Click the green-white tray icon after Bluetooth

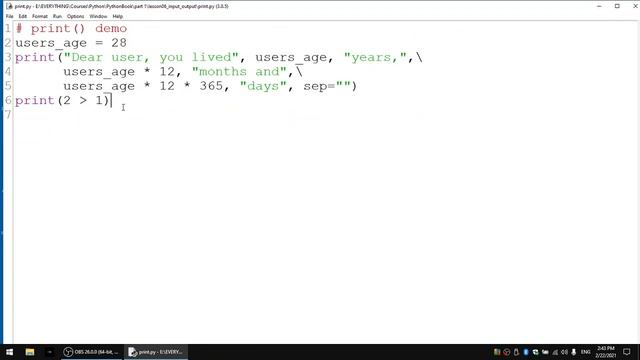tap(536, 352)
